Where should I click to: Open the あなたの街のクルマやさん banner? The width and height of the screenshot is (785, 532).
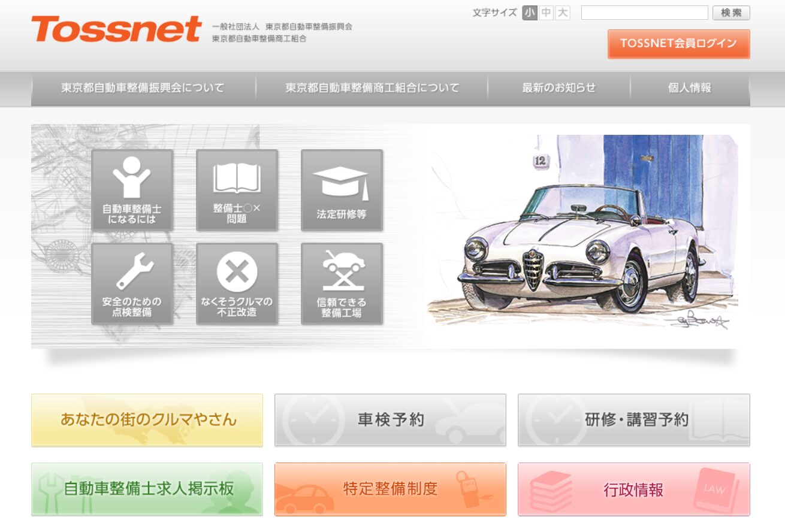click(147, 419)
